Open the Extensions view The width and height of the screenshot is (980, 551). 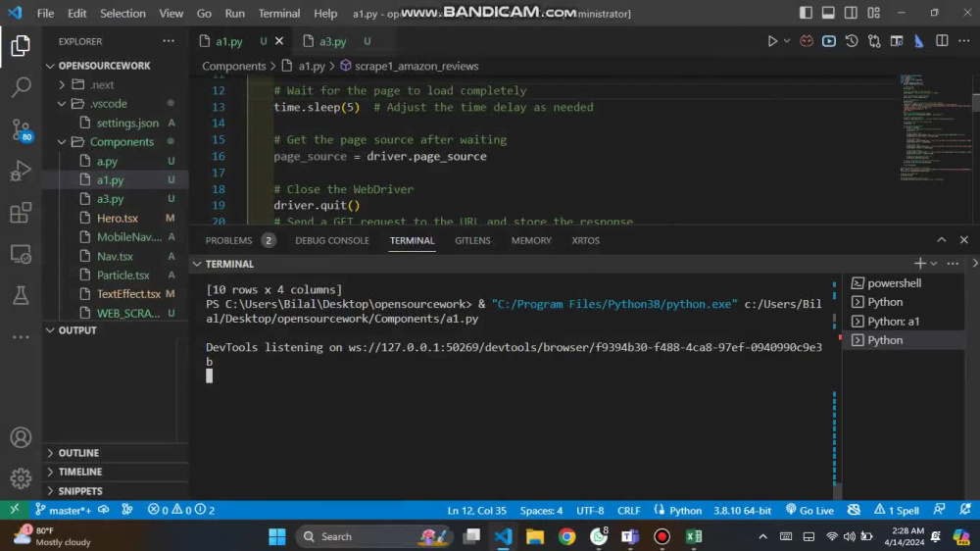21,213
